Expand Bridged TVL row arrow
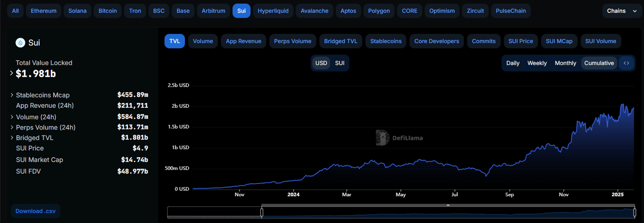 coord(12,138)
